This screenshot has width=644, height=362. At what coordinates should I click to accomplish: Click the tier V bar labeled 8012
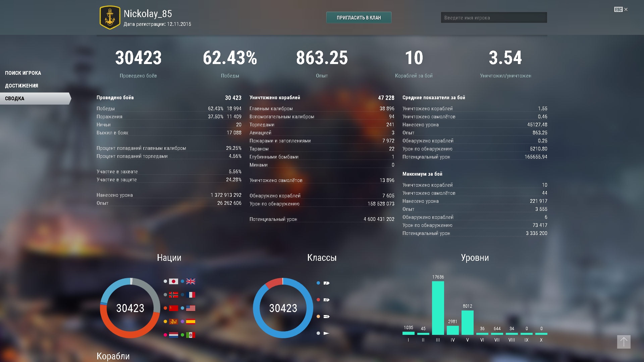(467, 322)
